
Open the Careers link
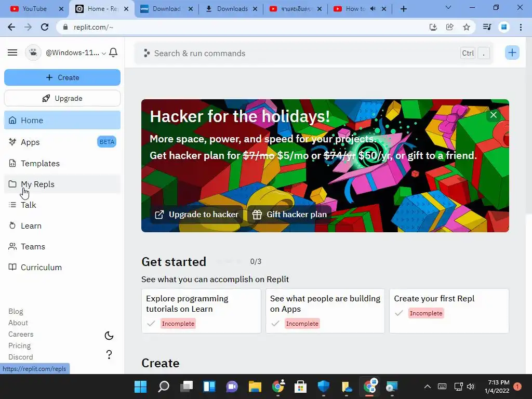pyautogui.click(x=21, y=334)
